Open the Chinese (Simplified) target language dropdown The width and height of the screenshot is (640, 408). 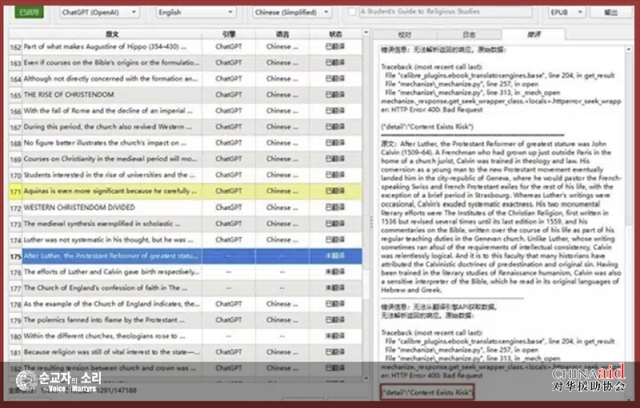coord(291,12)
